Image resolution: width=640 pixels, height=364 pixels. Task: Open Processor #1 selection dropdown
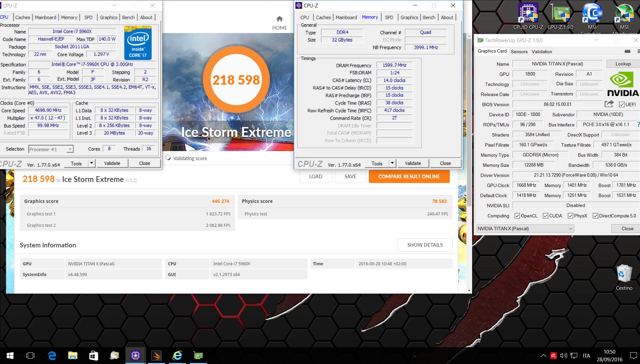point(51,149)
